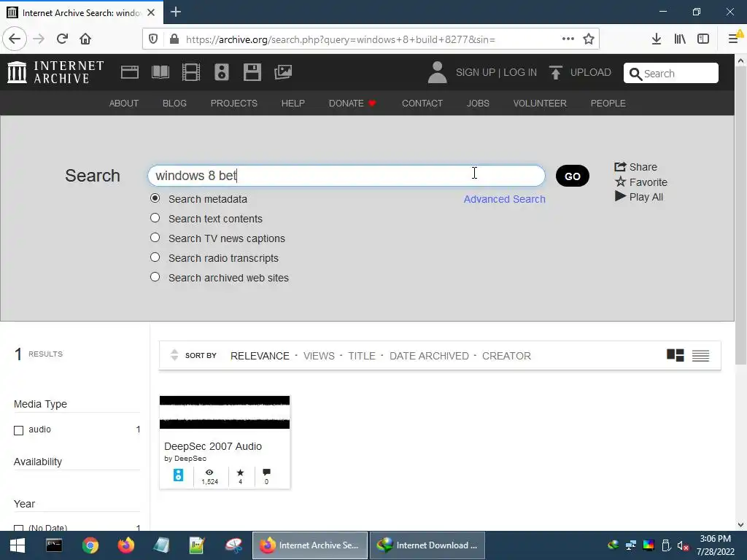
Task: Open the Audio (speaker) section icon
Action: 222,72
